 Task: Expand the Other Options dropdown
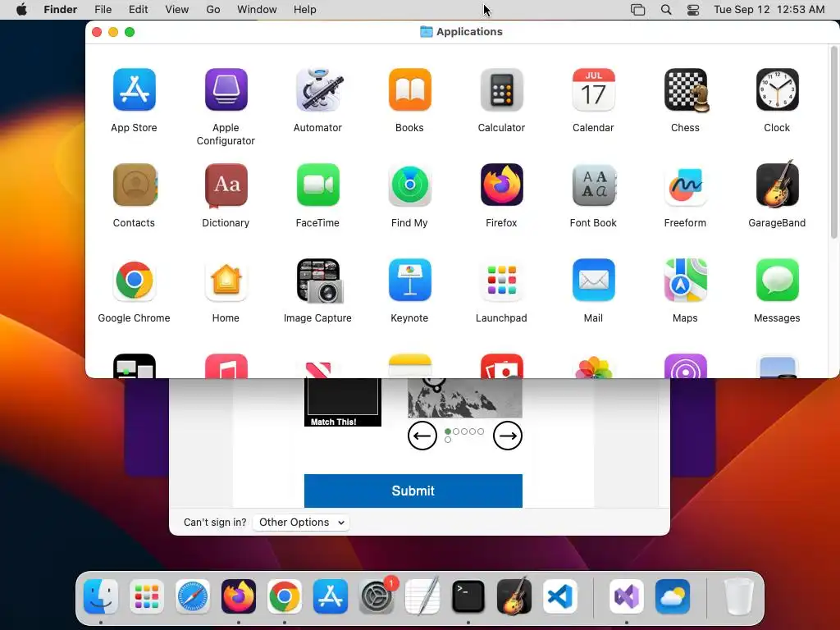pyautogui.click(x=301, y=523)
